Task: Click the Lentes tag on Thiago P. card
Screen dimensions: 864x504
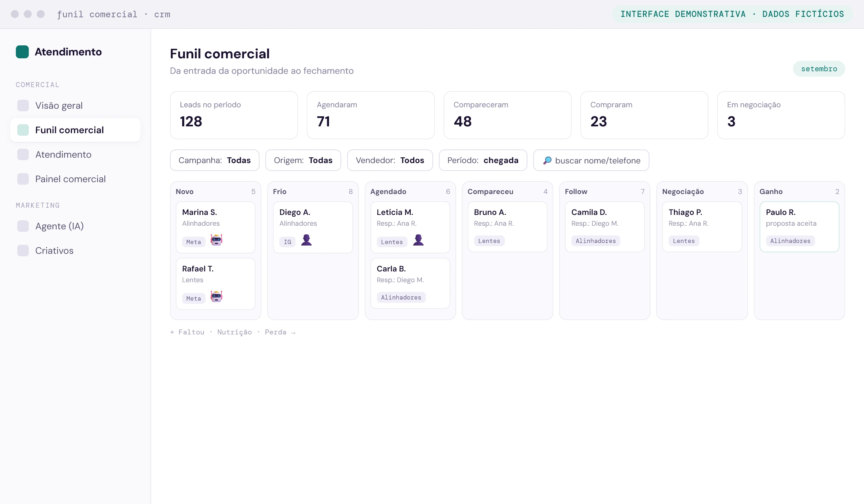Action: point(684,241)
